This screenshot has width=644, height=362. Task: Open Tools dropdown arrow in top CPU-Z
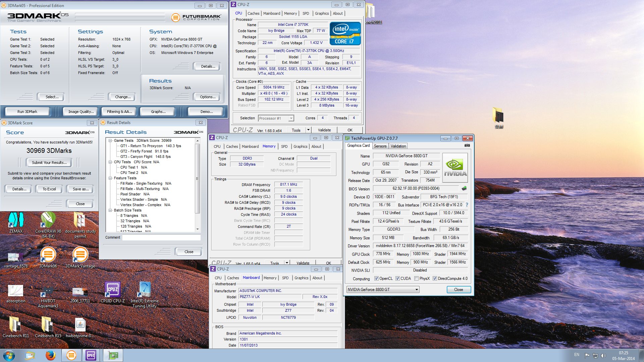point(308,130)
